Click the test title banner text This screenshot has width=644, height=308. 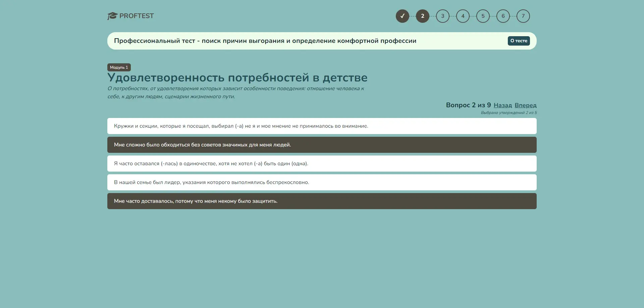click(x=265, y=41)
